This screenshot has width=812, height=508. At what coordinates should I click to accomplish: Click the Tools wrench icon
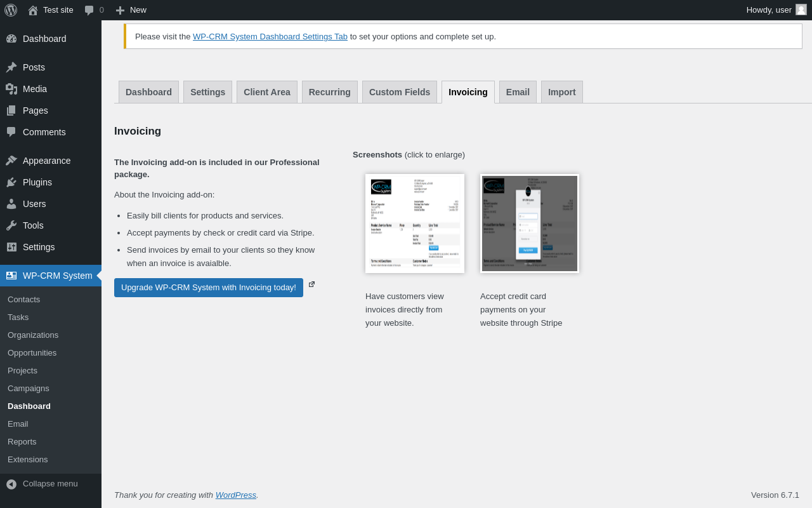point(11,225)
